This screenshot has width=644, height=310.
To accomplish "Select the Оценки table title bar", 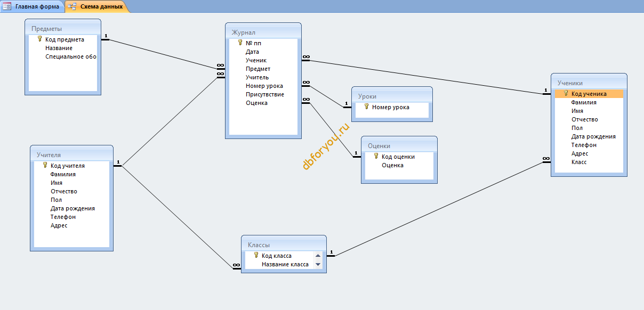I will (x=399, y=145).
